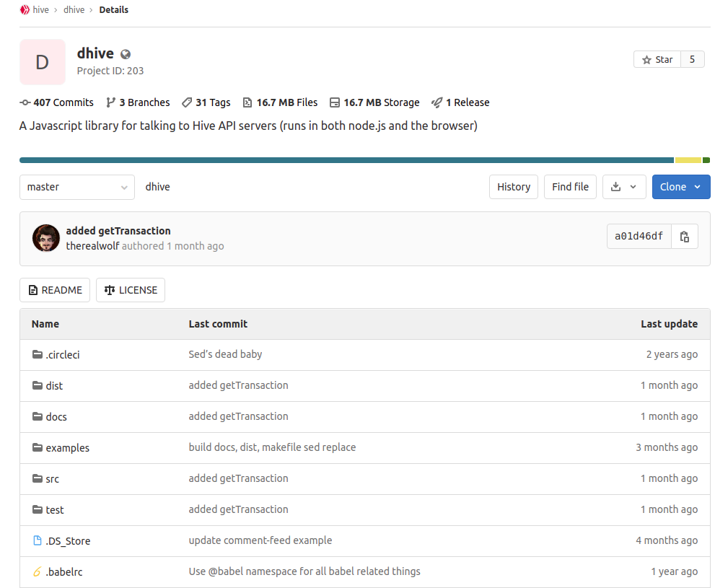This screenshot has width=715, height=588.
Task: Click the LICENSE scales icon
Action: [110, 290]
